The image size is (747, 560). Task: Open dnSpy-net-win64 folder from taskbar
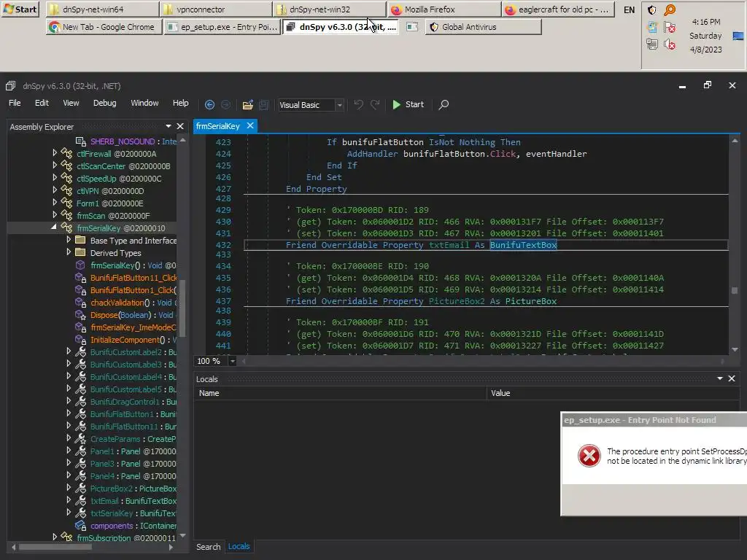tap(104, 9)
